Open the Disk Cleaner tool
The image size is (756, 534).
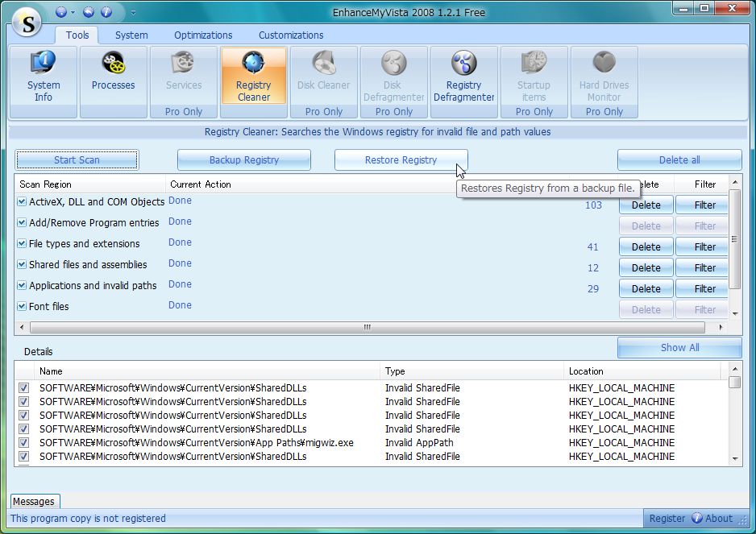(x=323, y=82)
